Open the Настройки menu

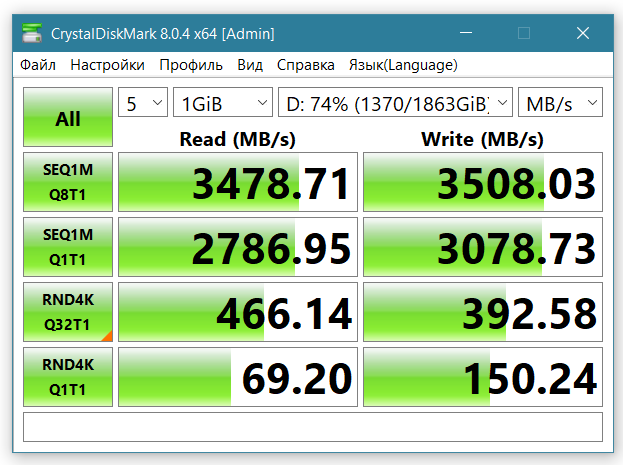(x=107, y=65)
